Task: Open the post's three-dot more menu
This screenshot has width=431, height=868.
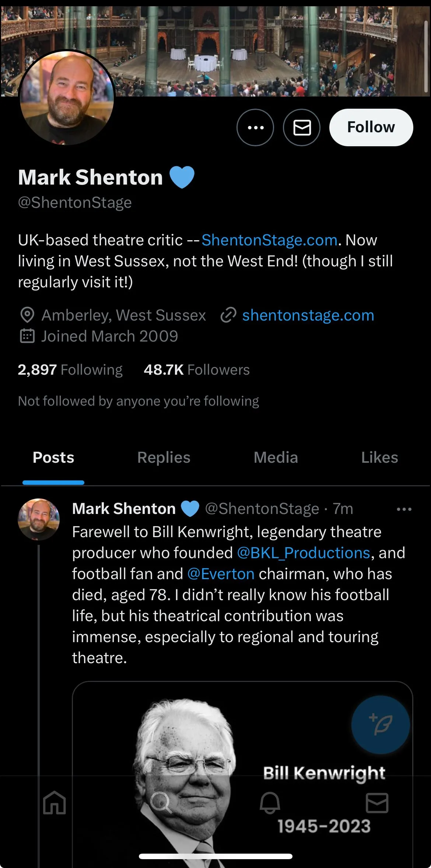Action: coord(404,509)
